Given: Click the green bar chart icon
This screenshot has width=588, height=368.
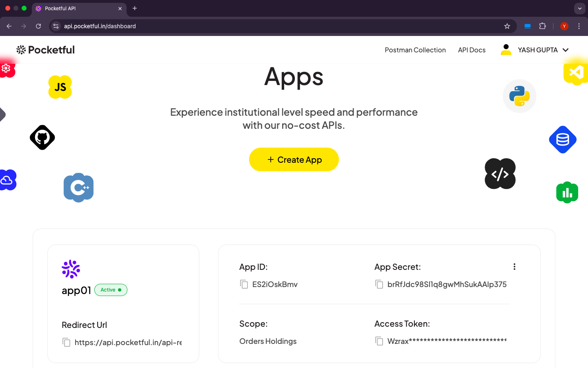Looking at the screenshot, I should tap(567, 192).
